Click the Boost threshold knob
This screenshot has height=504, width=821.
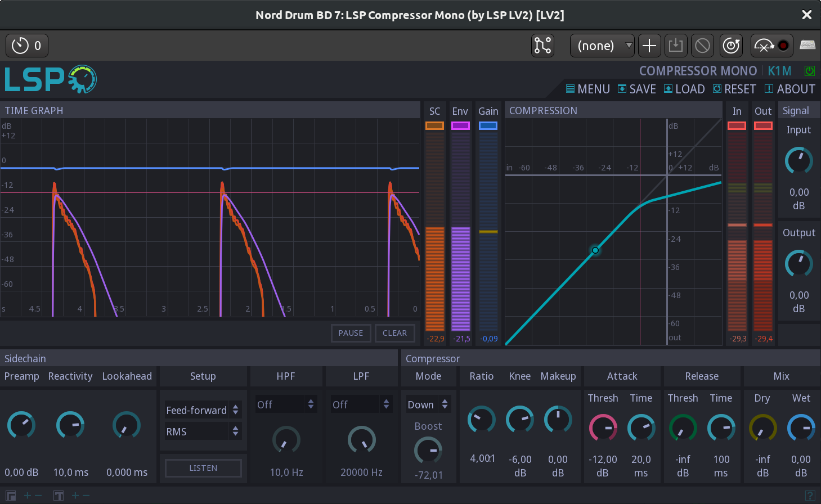[x=428, y=451]
